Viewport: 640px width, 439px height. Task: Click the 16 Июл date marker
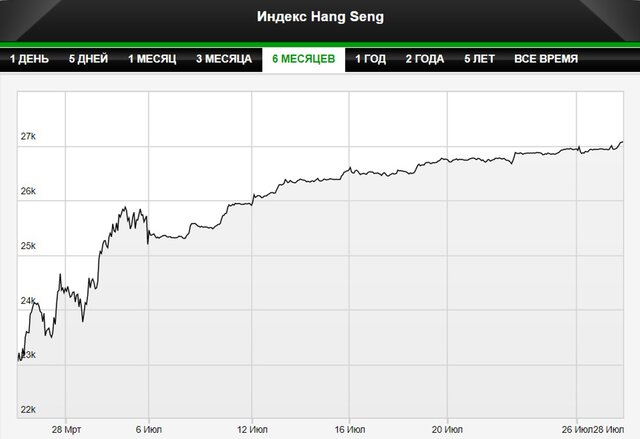click(347, 429)
